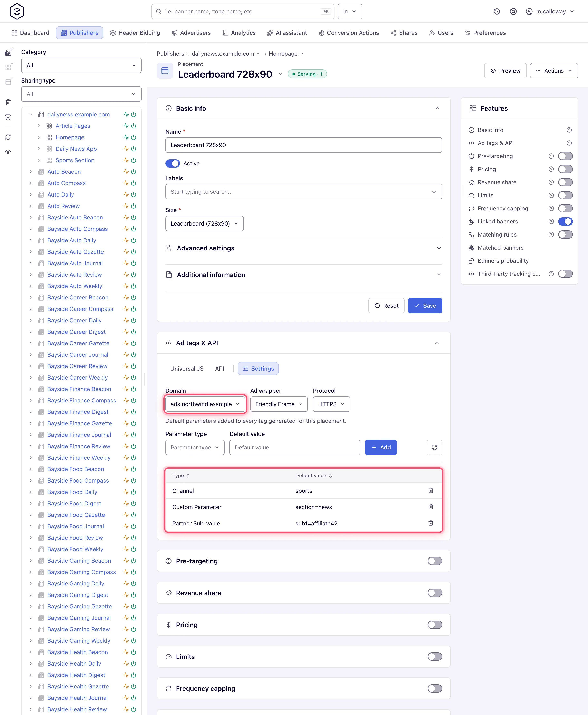The image size is (588, 715).
Task: Open the Category dropdown
Action: [81, 65]
